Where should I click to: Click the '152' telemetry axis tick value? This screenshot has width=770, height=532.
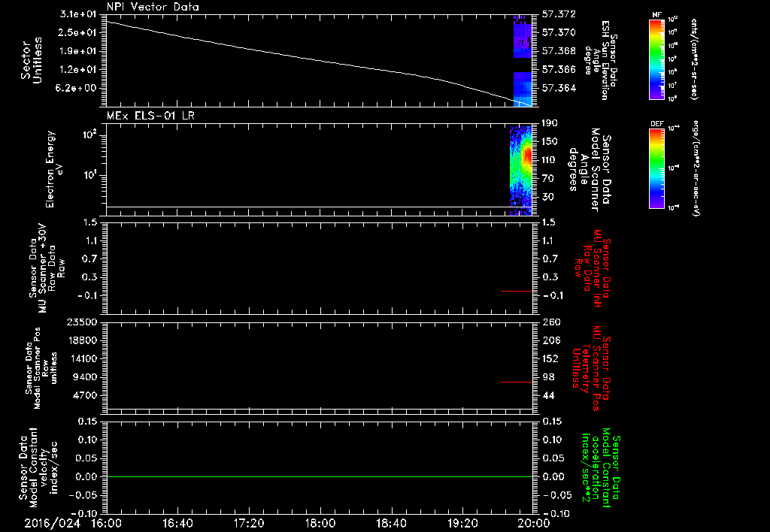[x=551, y=358]
